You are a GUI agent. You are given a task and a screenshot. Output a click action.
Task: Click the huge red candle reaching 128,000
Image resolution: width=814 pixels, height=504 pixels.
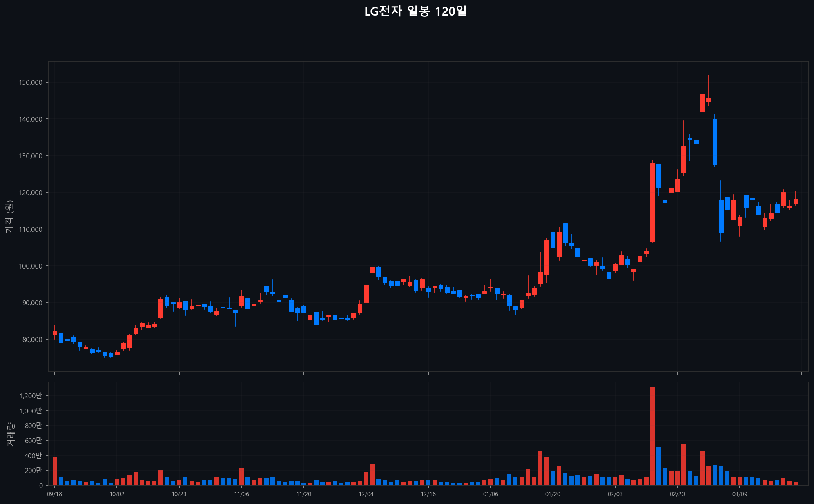[652, 203]
